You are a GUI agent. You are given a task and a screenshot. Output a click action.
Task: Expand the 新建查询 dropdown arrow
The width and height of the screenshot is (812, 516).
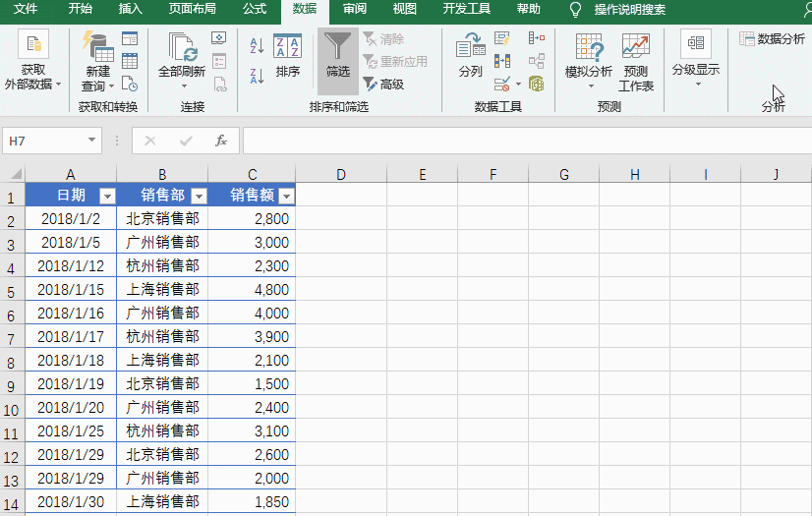point(111,86)
